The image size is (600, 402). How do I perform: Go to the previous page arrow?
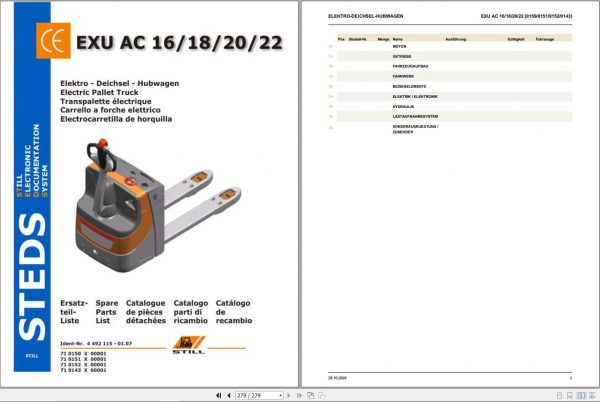click(x=228, y=395)
